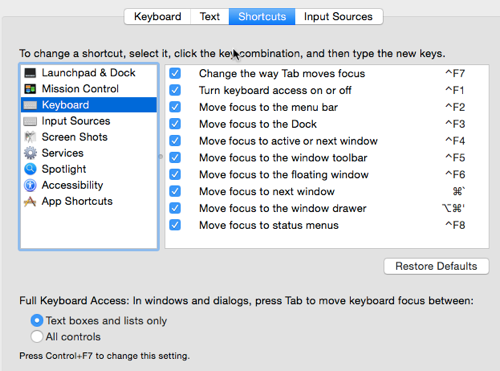
Task: Click the pane divider handle between lists
Action: (161, 156)
